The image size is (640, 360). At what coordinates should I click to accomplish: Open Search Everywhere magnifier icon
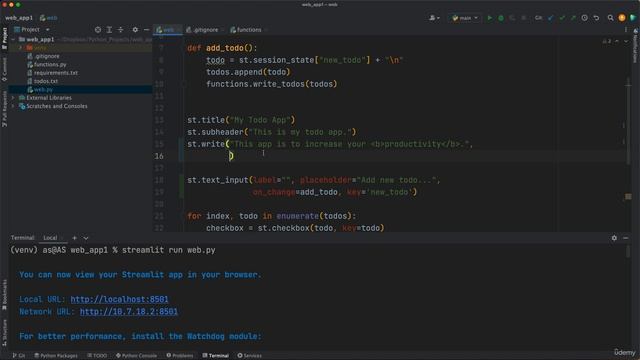[610, 18]
